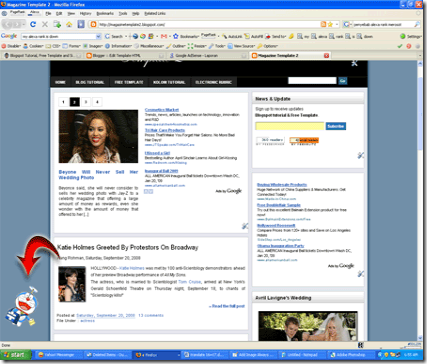Click the Back navigation arrow

[x=8, y=24]
